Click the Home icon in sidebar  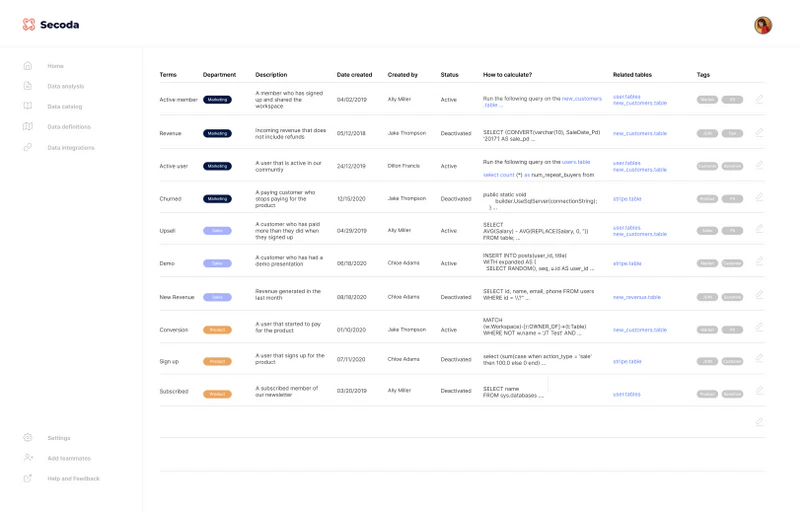coord(28,65)
